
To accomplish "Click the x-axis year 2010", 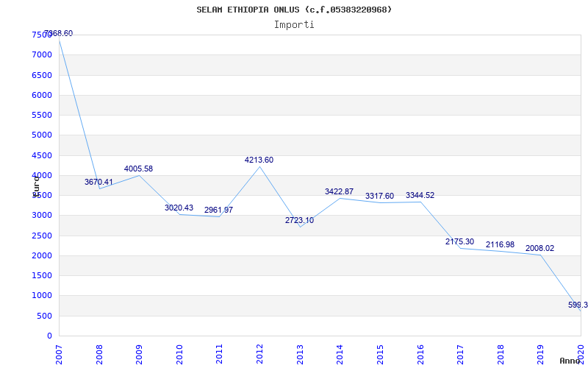I will 179,355.
